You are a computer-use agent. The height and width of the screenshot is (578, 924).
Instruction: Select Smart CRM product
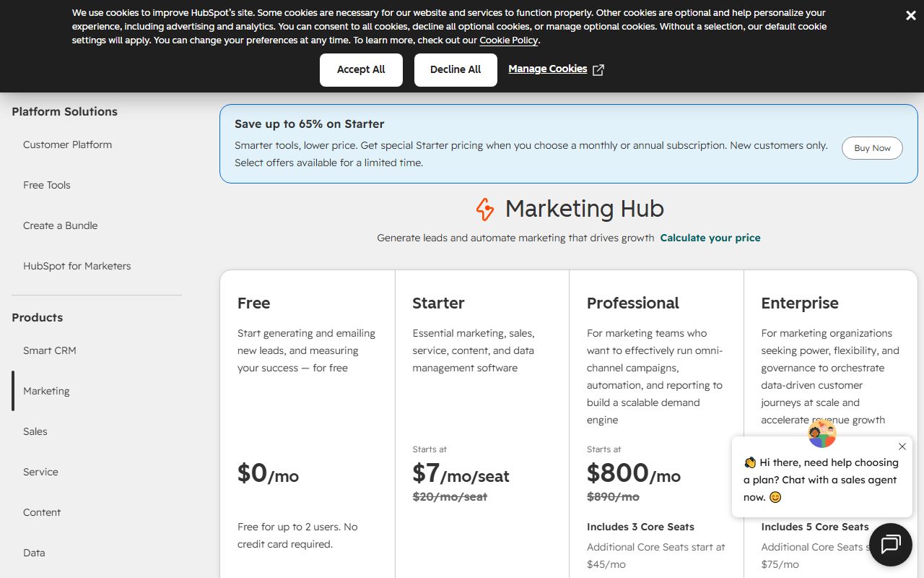[50, 350]
